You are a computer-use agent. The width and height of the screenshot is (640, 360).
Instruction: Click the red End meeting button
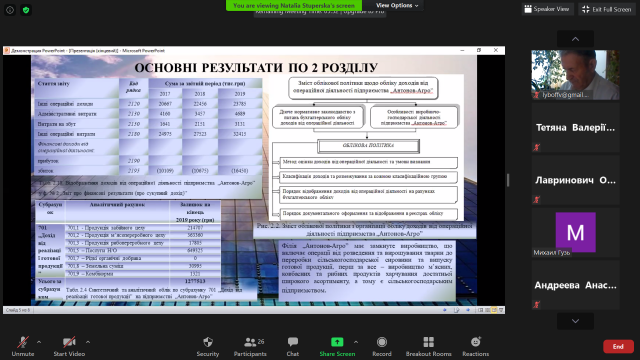[618, 347]
